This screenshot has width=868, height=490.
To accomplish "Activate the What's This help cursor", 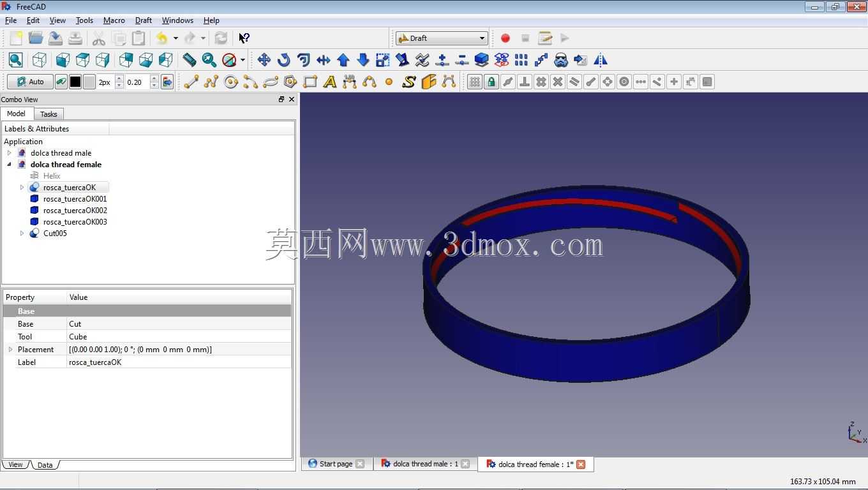I will (244, 38).
